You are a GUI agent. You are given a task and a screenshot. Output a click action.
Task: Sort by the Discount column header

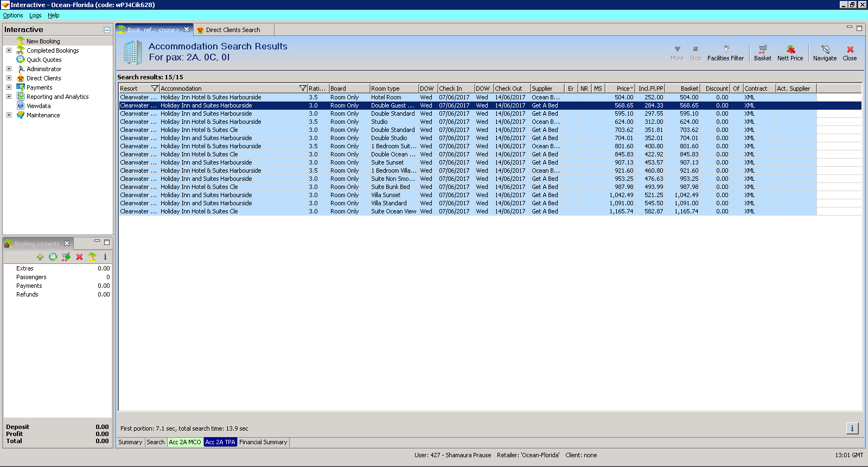click(x=716, y=89)
